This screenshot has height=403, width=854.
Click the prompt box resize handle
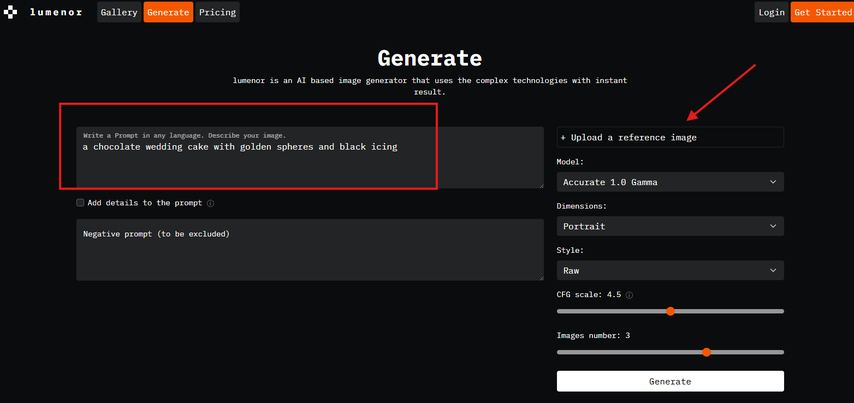click(x=540, y=184)
